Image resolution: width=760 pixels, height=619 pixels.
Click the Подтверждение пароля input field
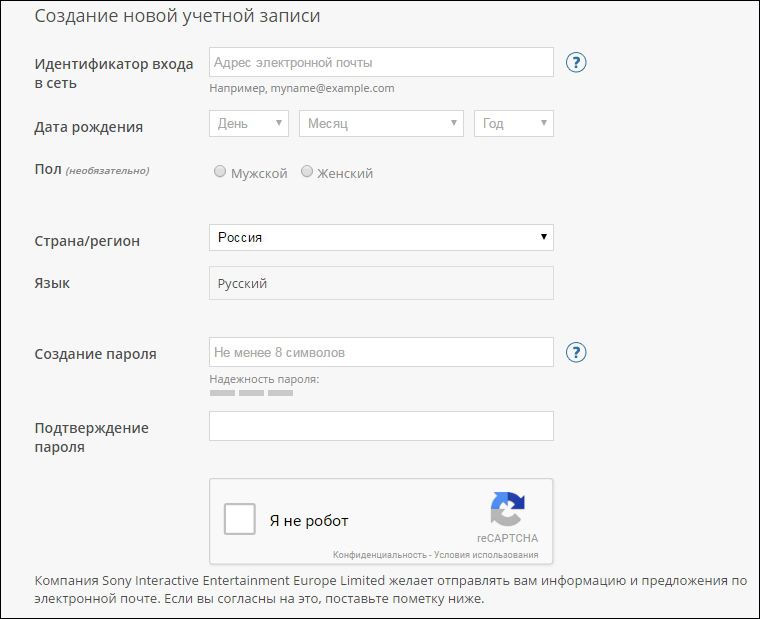click(381, 426)
